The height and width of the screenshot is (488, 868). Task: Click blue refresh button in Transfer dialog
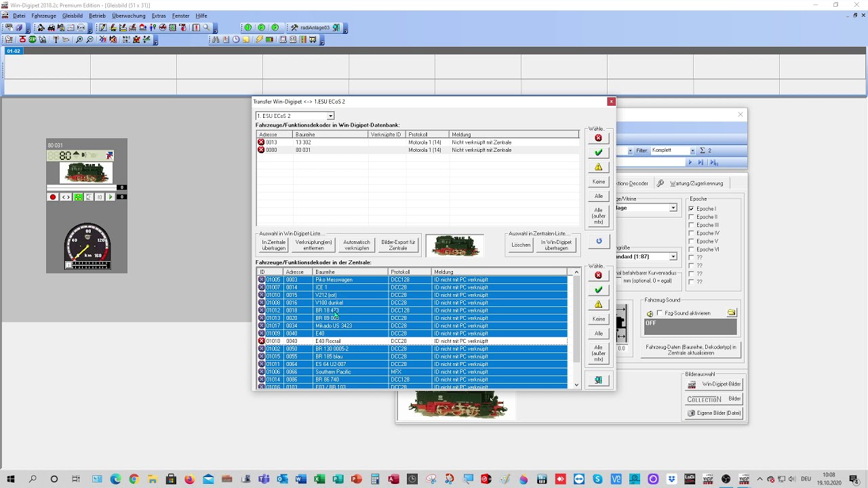tap(599, 241)
